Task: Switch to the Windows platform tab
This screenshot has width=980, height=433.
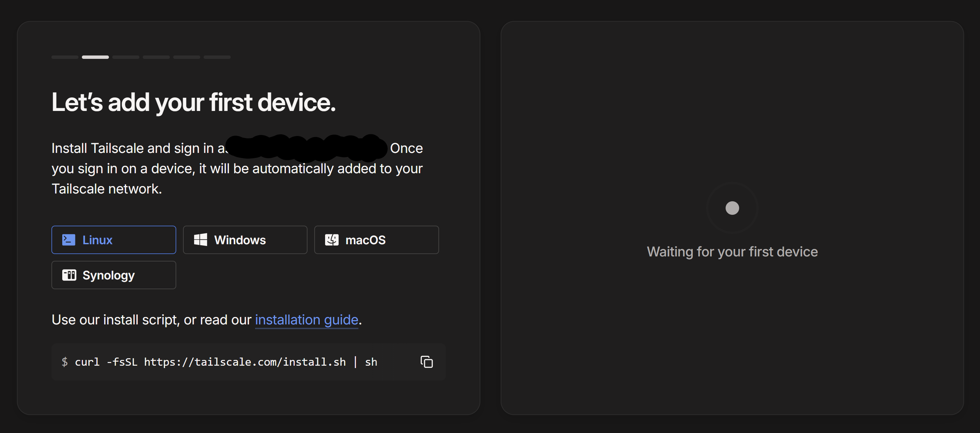Action: click(x=245, y=240)
